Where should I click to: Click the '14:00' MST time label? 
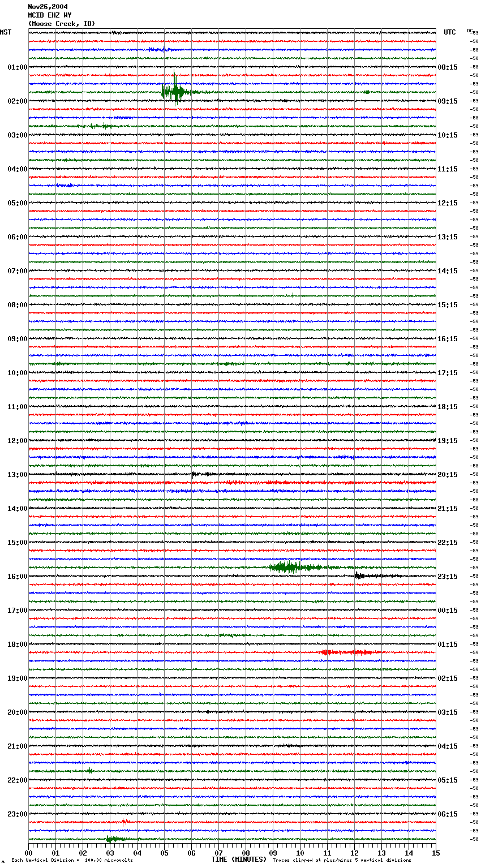[x=18, y=509]
